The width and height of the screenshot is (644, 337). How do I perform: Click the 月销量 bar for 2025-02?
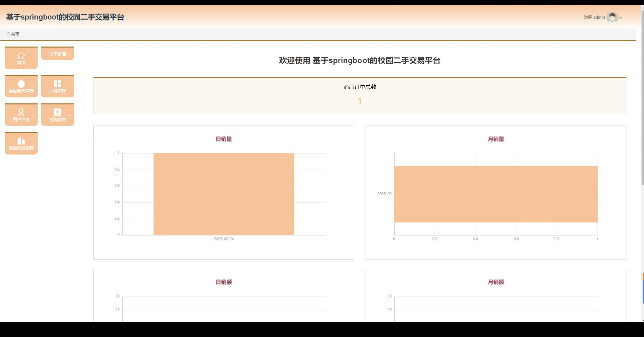(x=496, y=194)
